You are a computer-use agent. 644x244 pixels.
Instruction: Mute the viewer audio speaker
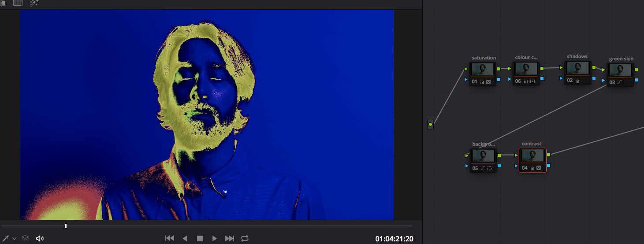coord(40,238)
